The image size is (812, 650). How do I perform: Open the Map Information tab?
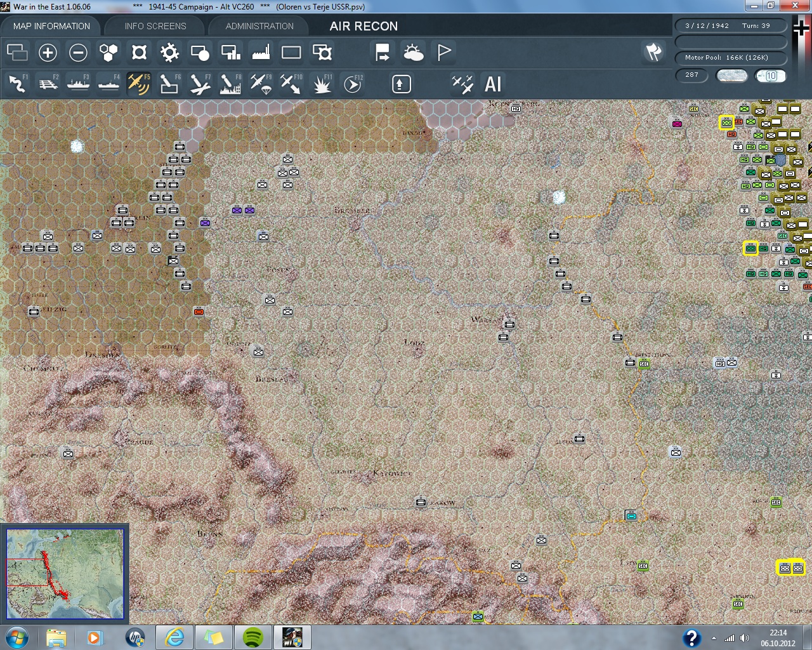click(x=51, y=26)
